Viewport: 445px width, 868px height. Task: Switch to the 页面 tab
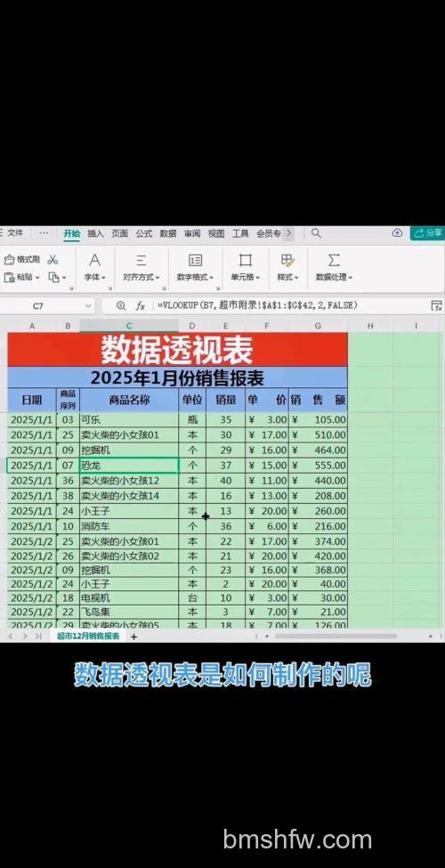point(119,233)
